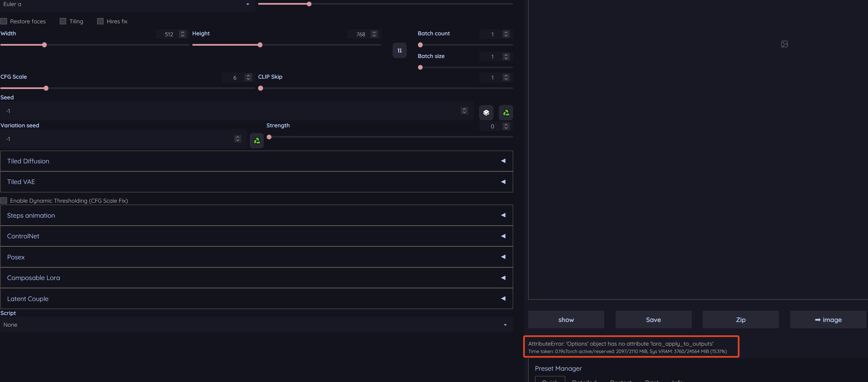Click the reuse seed recycle icon
Image resolution: width=868 pixels, height=382 pixels.
(x=506, y=112)
